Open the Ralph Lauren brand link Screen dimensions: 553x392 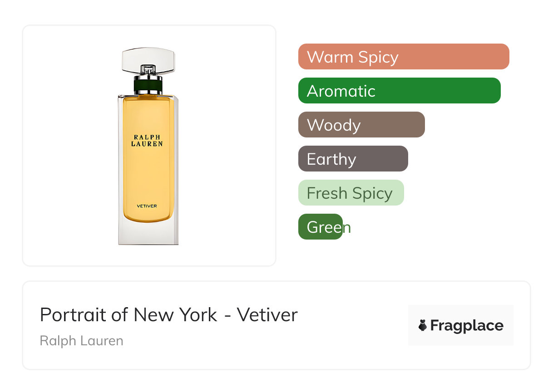point(82,341)
